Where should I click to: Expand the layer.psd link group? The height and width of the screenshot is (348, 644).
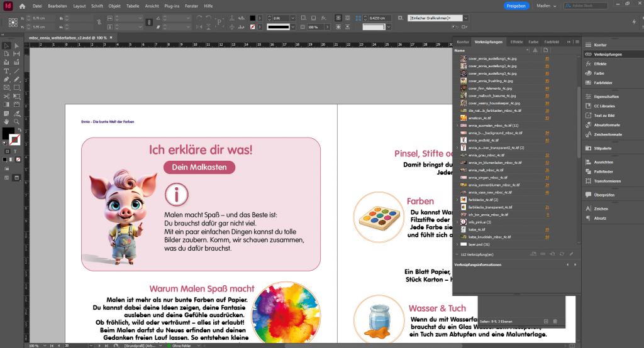[457, 244]
